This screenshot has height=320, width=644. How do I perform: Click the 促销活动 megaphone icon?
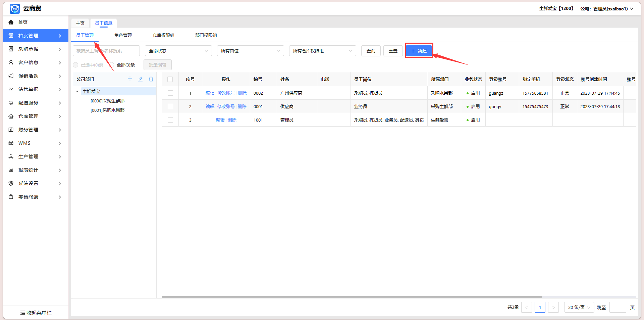tap(11, 76)
